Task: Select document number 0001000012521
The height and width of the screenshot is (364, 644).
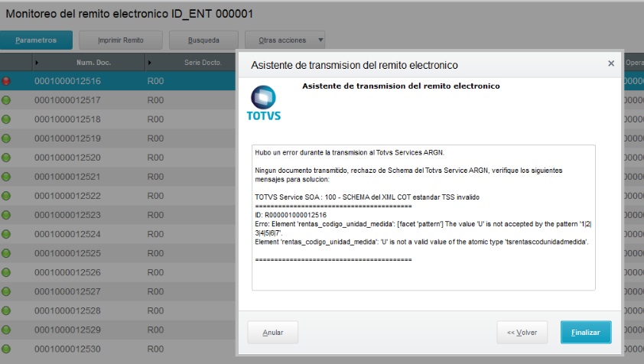Action: tap(67, 177)
